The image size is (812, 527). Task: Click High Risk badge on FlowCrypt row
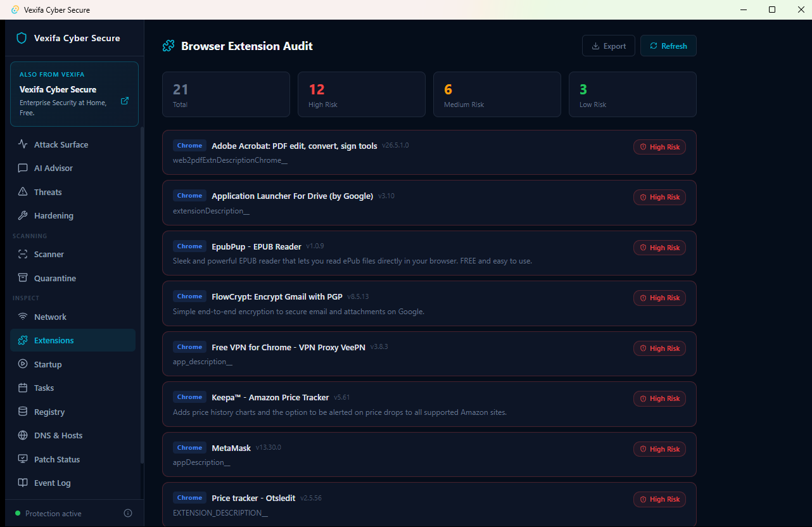(x=659, y=298)
